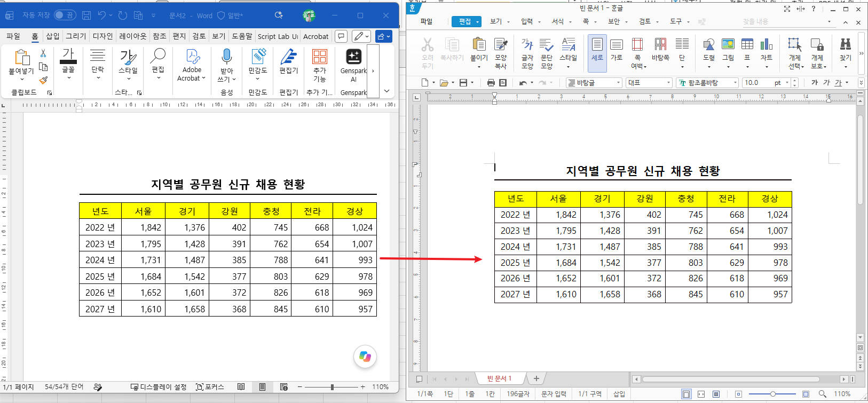This screenshot has width=868, height=403.
Task: Click the 찾기 binoculars icon in Hangul
Action: click(846, 49)
